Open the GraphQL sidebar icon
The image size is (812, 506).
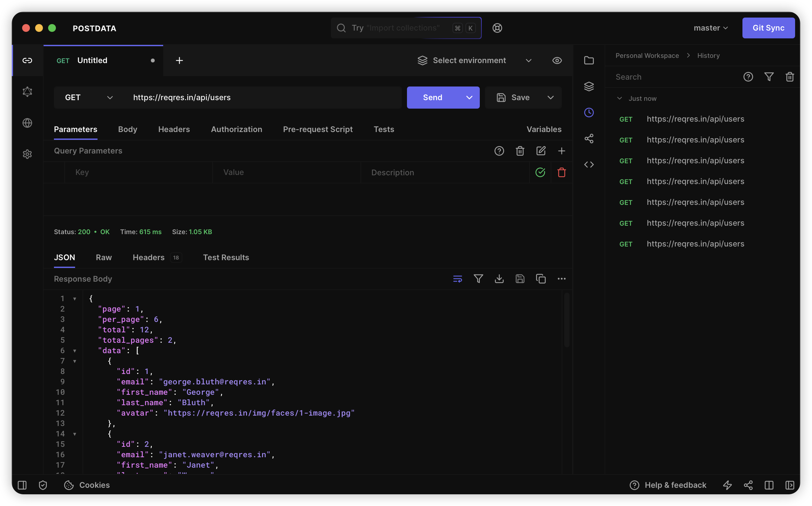coord(27,92)
